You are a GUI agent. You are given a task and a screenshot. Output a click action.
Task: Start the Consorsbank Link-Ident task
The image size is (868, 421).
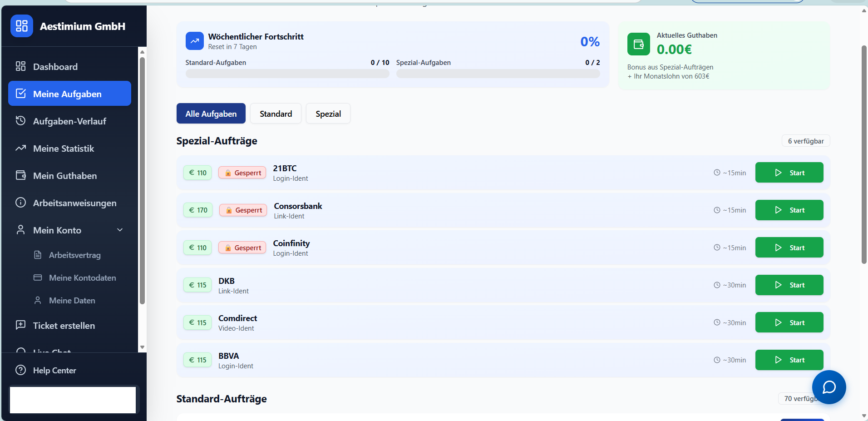[x=789, y=210]
